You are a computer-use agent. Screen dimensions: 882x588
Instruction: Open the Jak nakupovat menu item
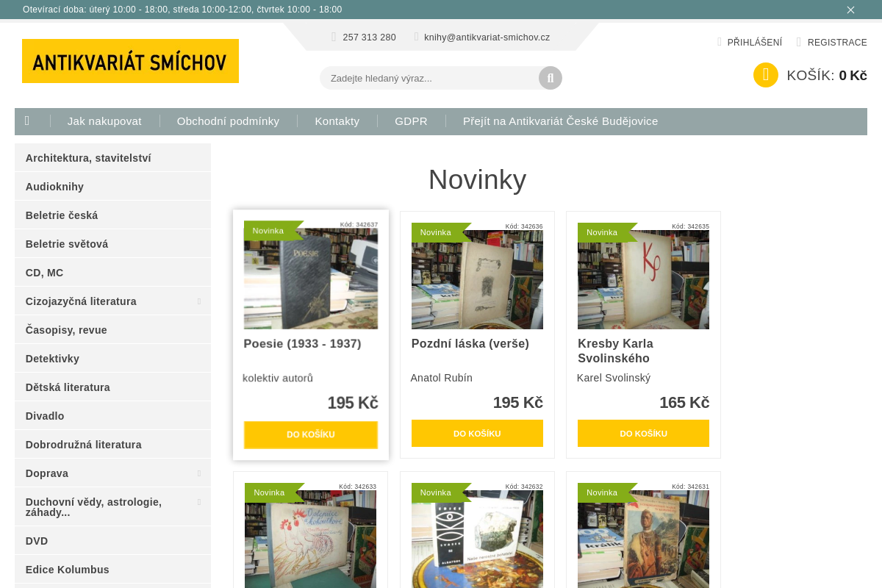click(x=104, y=121)
